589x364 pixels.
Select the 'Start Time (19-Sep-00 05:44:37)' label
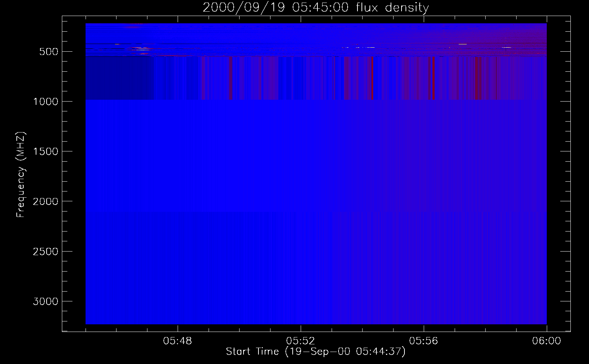pos(316,352)
